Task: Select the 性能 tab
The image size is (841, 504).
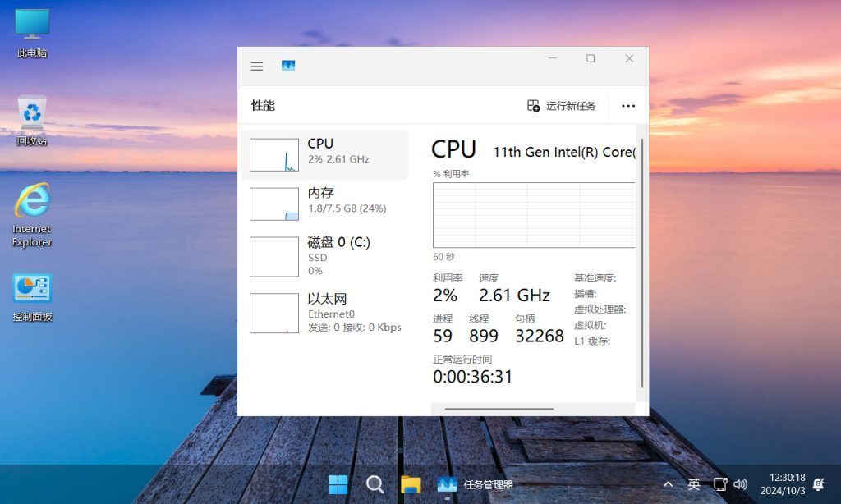Action: [x=263, y=106]
